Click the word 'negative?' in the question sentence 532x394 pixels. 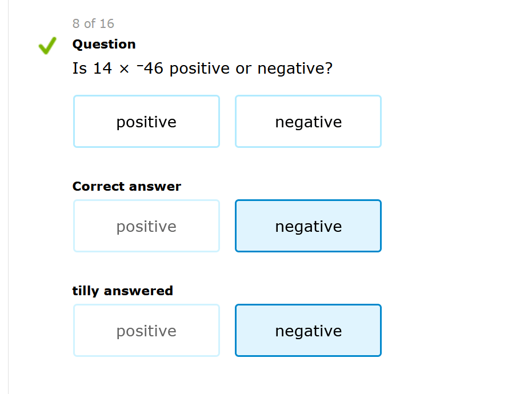tap(295, 69)
